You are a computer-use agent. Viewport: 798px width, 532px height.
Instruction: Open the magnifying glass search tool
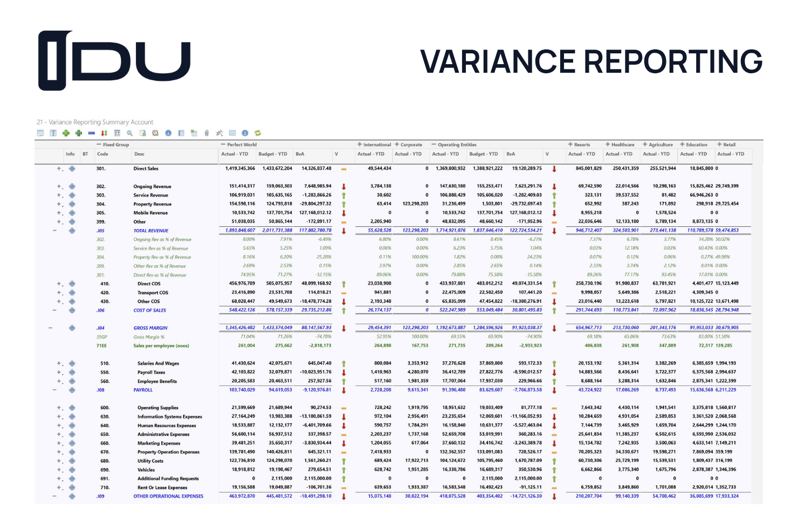pos(129,133)
